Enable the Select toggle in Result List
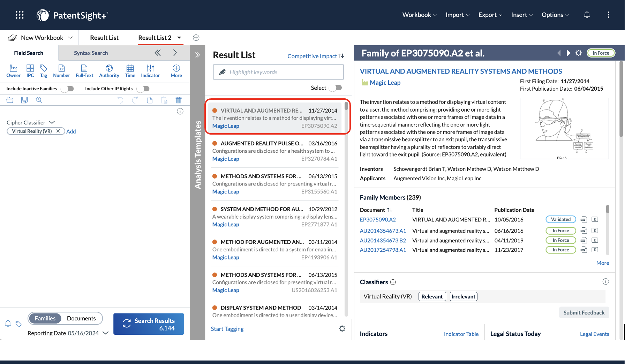Viewport: 625px width, 364px height. click(x=336, y=88)
